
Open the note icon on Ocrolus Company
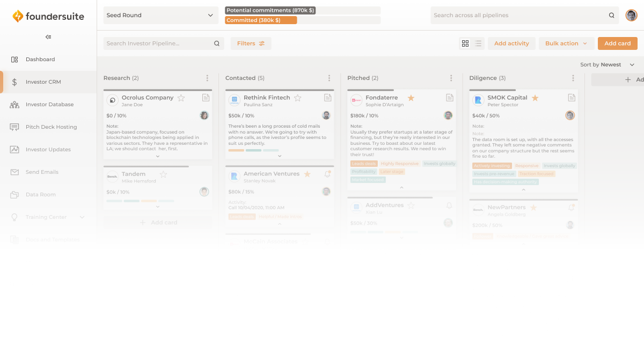click(206, 98)
